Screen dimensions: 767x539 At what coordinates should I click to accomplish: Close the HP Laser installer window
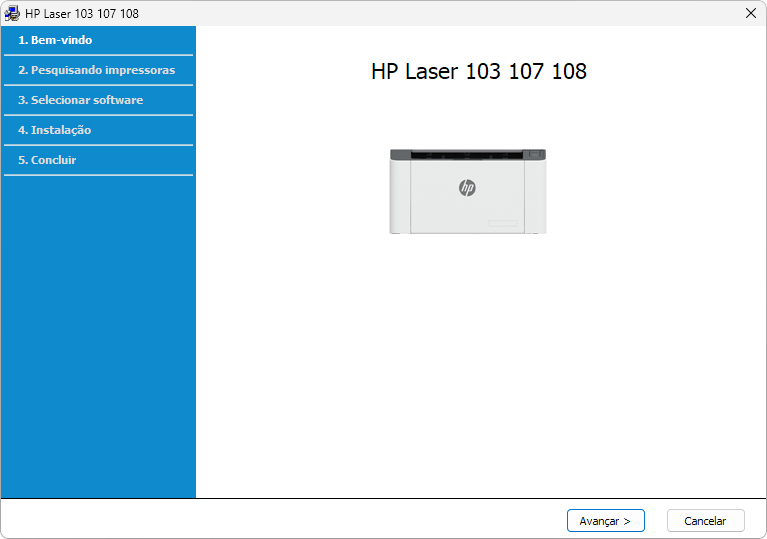click(x=750, y=13)
